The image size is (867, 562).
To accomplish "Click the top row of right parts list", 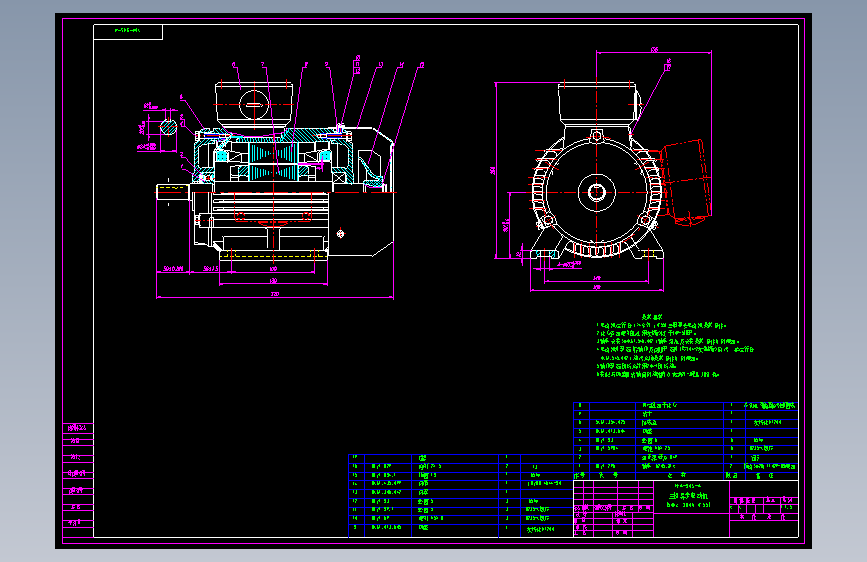I will (x=686, y=405).
